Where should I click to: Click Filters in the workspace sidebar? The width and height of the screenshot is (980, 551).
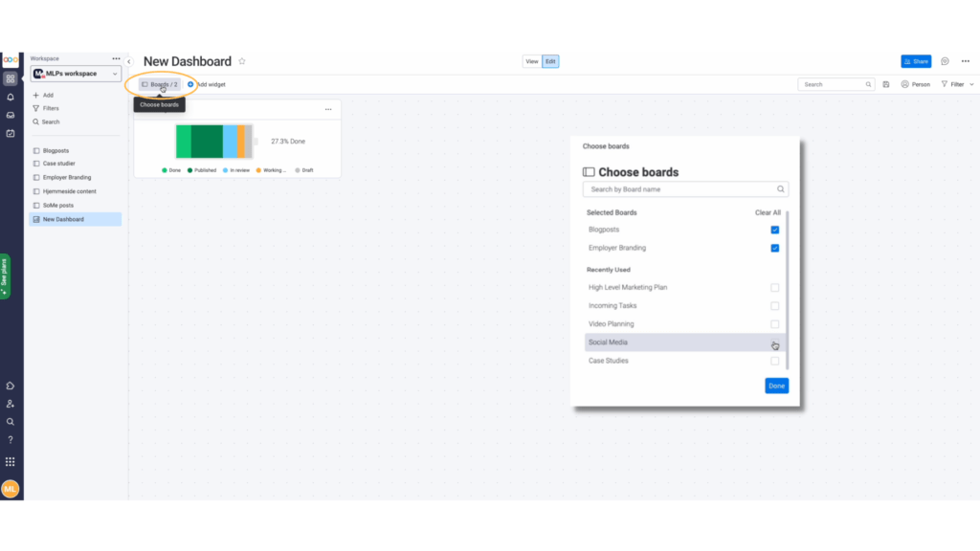click(46, 109)
